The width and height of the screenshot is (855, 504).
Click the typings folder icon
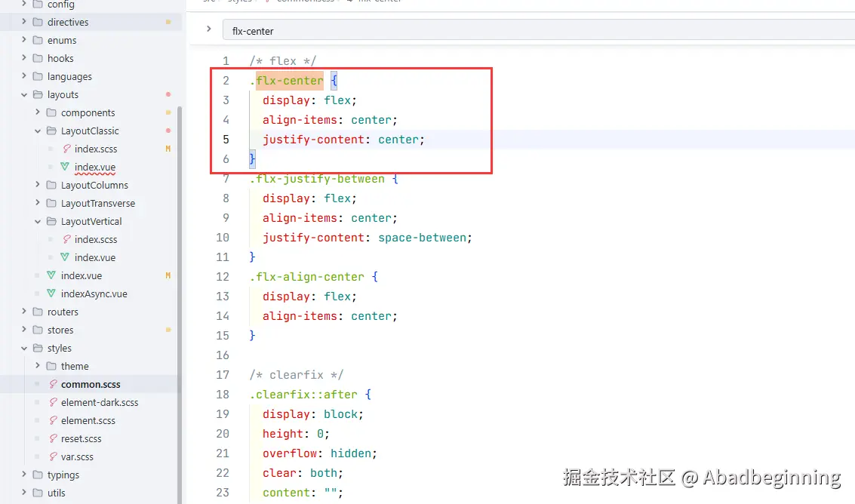click(38, 475)
